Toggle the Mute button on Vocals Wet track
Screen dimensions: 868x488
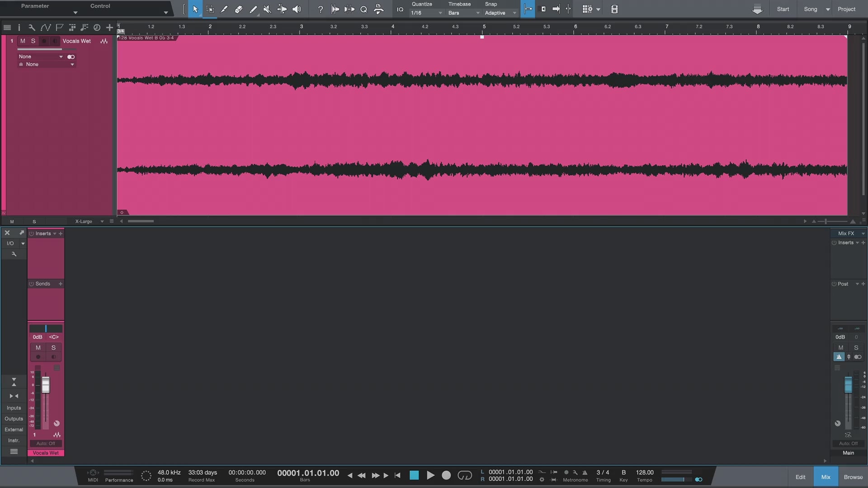click(22, 41)
